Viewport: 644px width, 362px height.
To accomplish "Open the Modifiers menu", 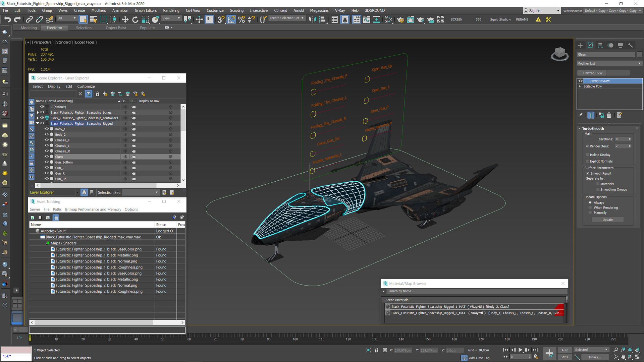I will pyautogui.click(x=99, y=10).
